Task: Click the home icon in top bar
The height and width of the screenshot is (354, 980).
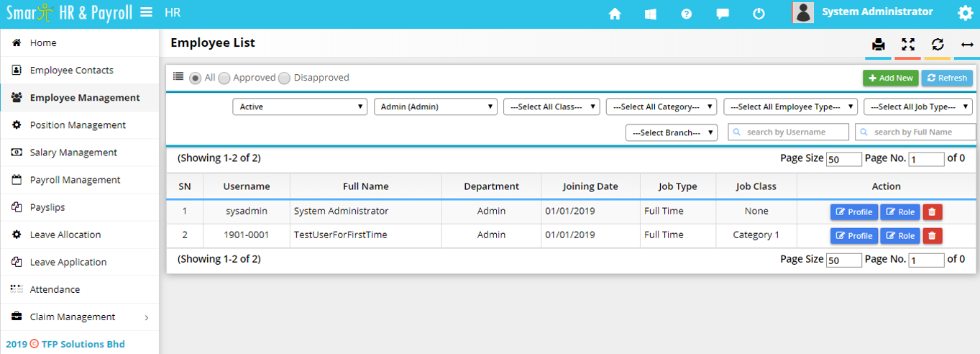Action: (615, 14)
